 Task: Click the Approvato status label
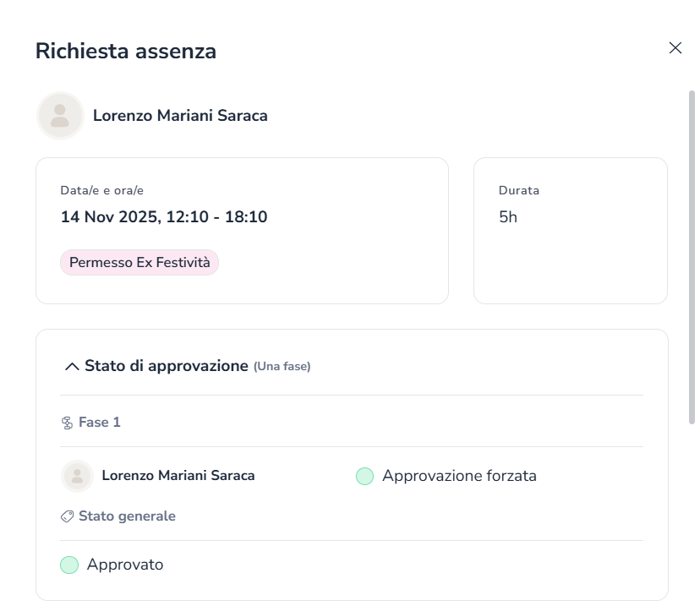point(125,565)
